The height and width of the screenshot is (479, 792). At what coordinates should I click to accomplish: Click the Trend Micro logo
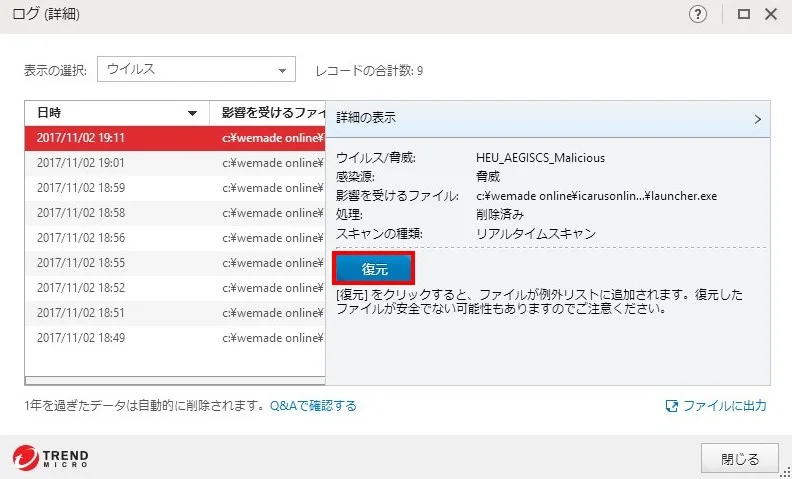(x=51, y=459)
